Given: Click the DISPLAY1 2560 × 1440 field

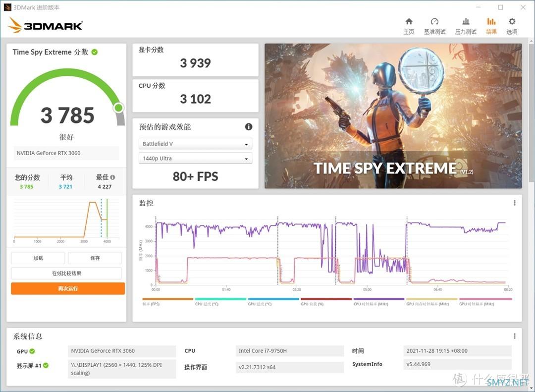Looking at the screenshot, I should [x=121, y=369].
